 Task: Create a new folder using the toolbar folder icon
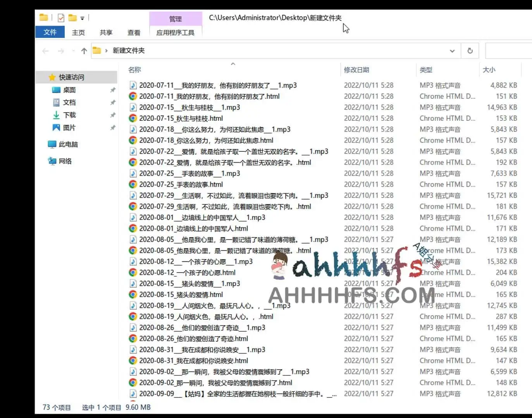point(73,17)
